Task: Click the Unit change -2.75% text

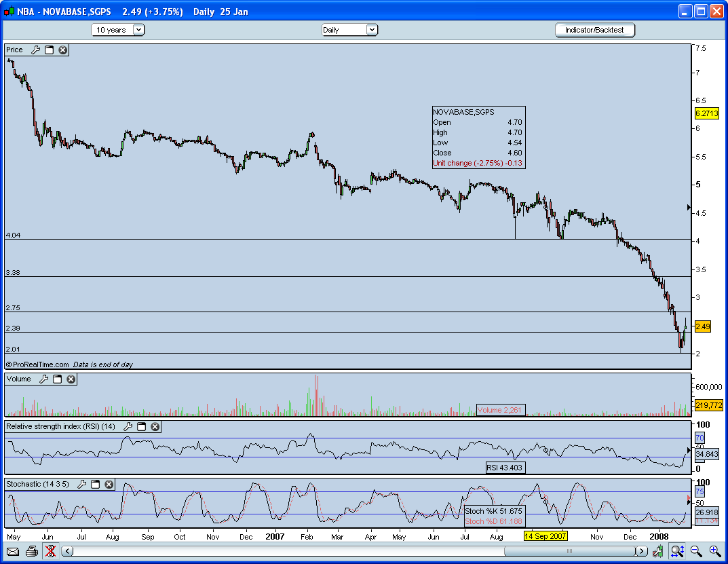Action: [478, 163]
